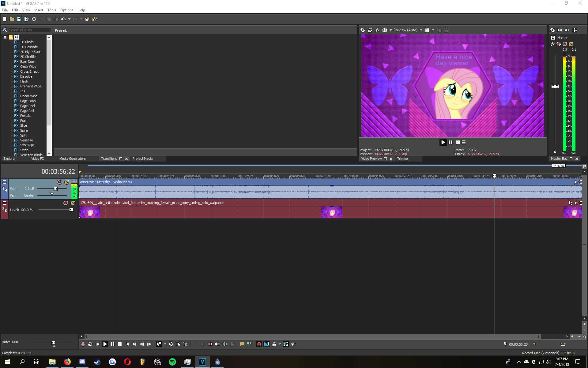Adjust the audio track Vol slider

[x=55, y=189]
